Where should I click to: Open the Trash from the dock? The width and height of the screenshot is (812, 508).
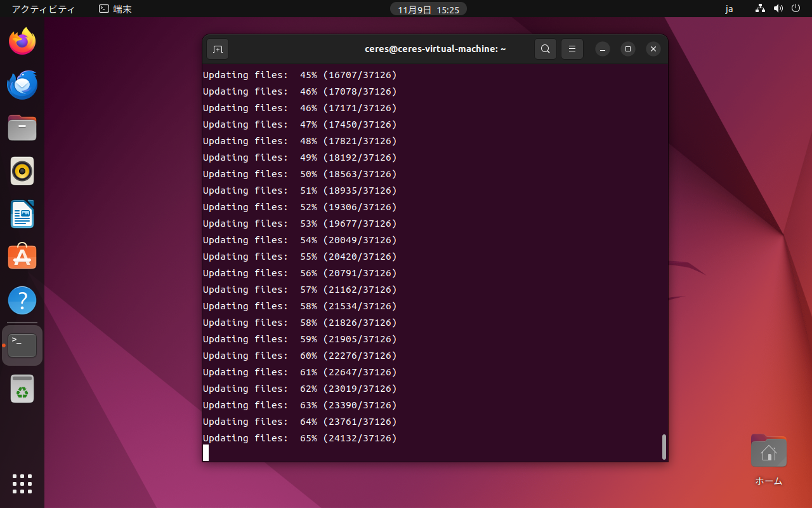(x=22, y=389)
